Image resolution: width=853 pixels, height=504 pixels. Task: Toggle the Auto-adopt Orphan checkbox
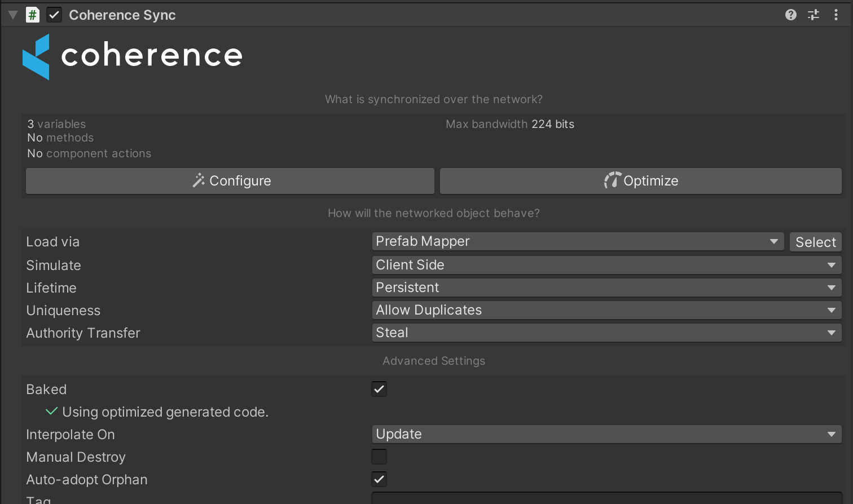379,479
